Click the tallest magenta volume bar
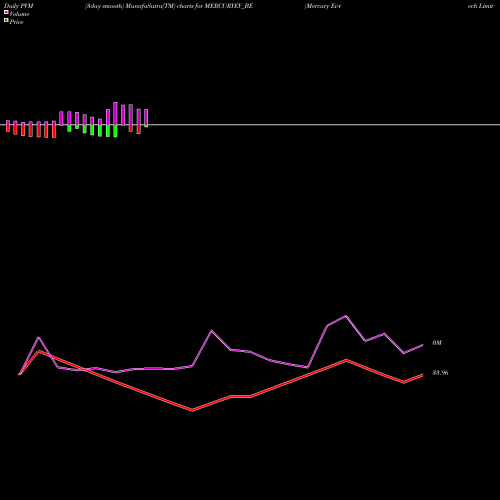500x500 pixels. (115, 114)
